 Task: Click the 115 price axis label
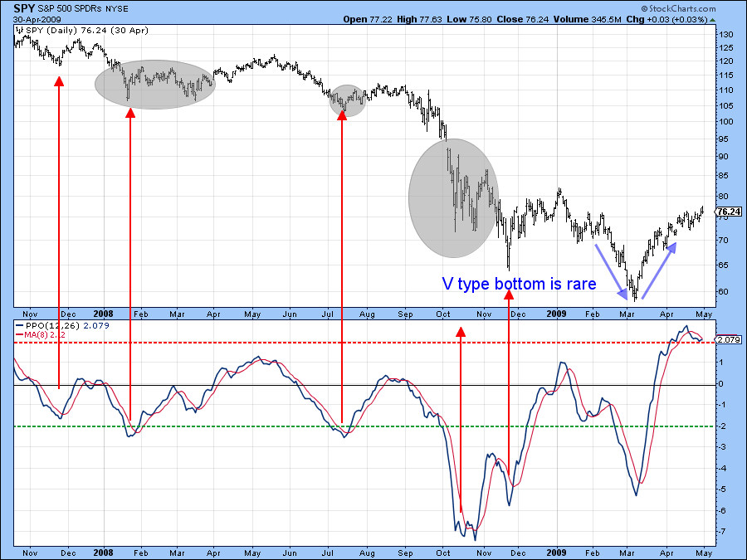point(726,75)
